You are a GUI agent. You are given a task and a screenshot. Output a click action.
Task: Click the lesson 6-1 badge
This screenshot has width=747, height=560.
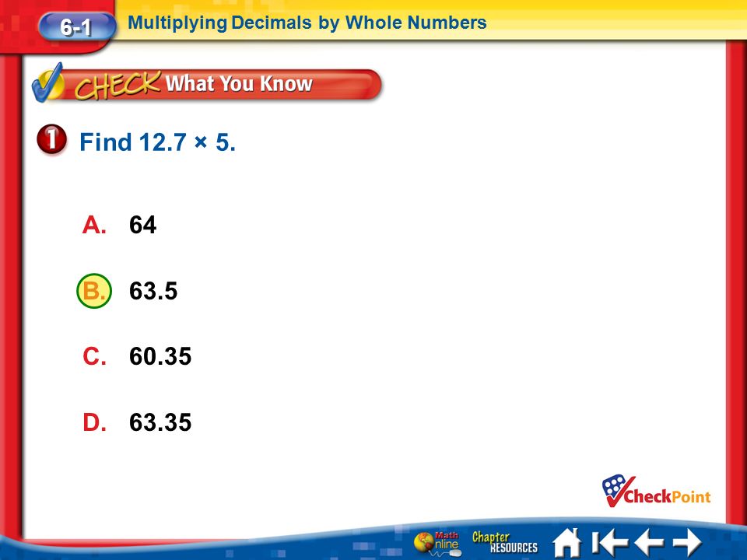[76, 26]
